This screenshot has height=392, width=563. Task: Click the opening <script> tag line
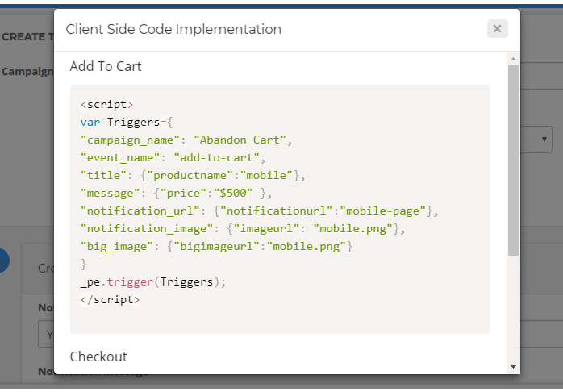click(107, 105)
